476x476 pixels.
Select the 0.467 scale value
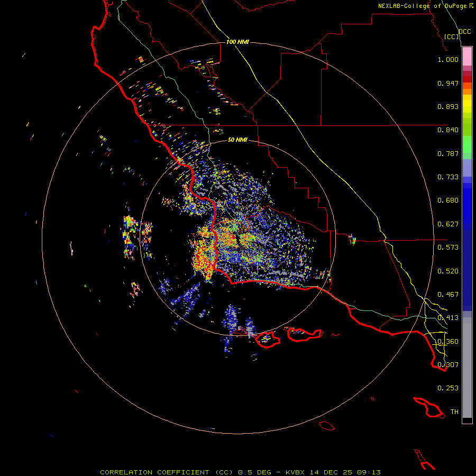click(448, 295)
